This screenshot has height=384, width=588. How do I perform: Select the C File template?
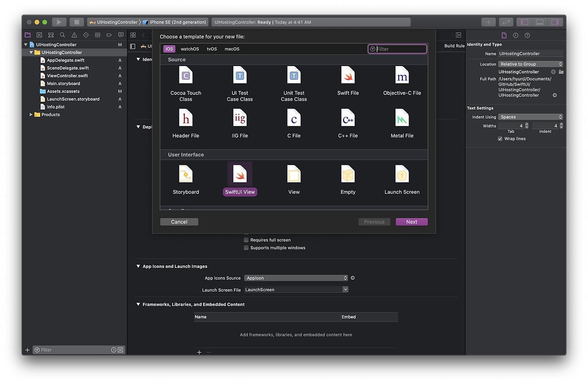click(x=294, y=123)
